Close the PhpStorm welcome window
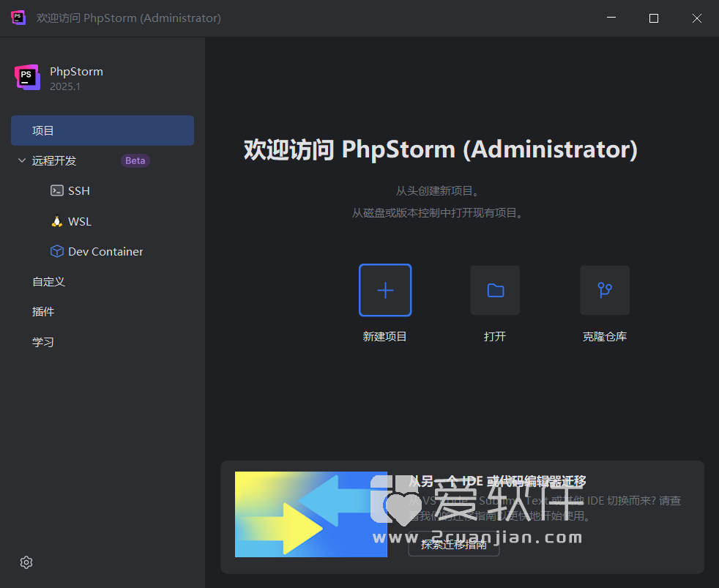Image resolution: width=719 pixels, height=588 pixels. pyautogui.click(x=697, y=18)
